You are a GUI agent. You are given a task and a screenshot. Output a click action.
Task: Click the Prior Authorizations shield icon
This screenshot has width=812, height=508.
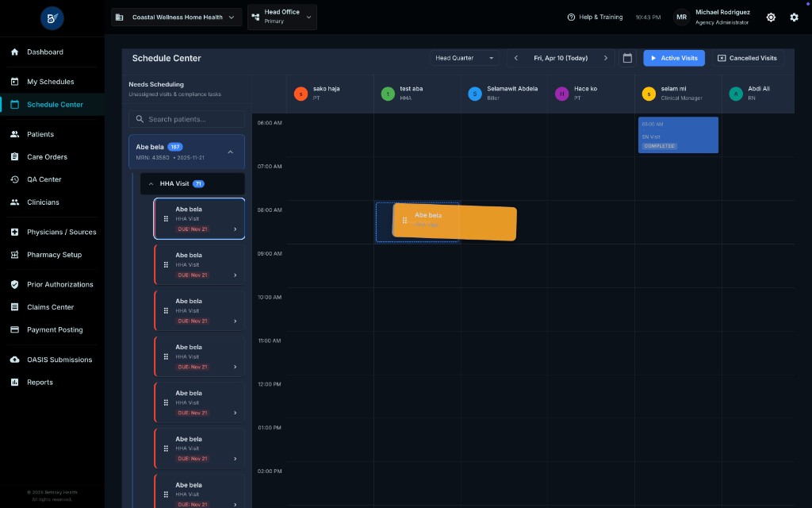tap(14, 284)
